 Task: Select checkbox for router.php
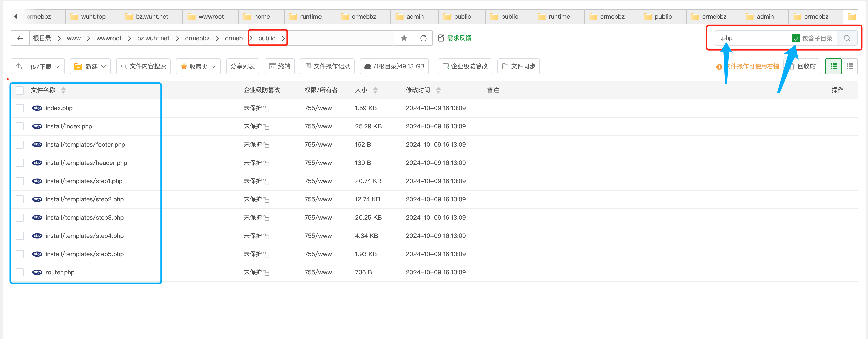(x=20, y=272)
